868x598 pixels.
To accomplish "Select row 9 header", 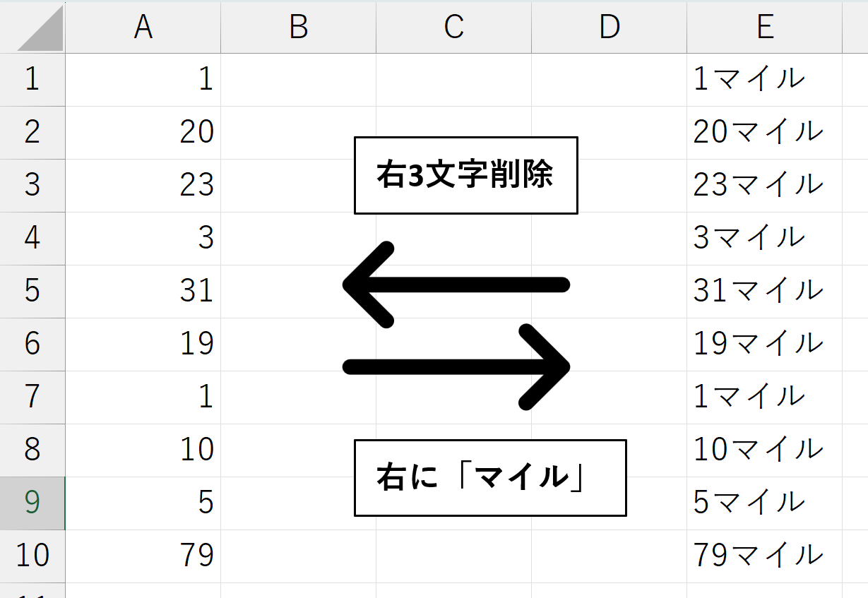I will click(32, 503).
